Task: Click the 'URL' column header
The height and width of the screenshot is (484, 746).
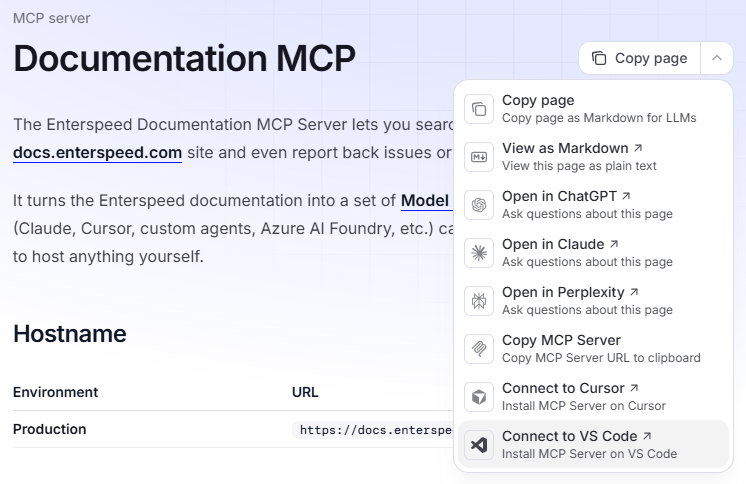Action: pyautogui.click(x=305, y=392)
